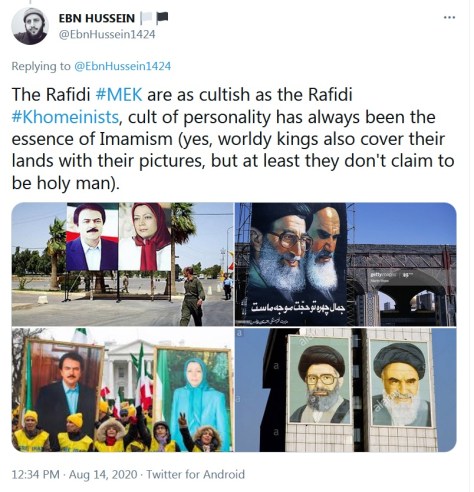474x492 pixels.
Task: Click the Persian caption on the mural
Action: [x=298, y=307]
